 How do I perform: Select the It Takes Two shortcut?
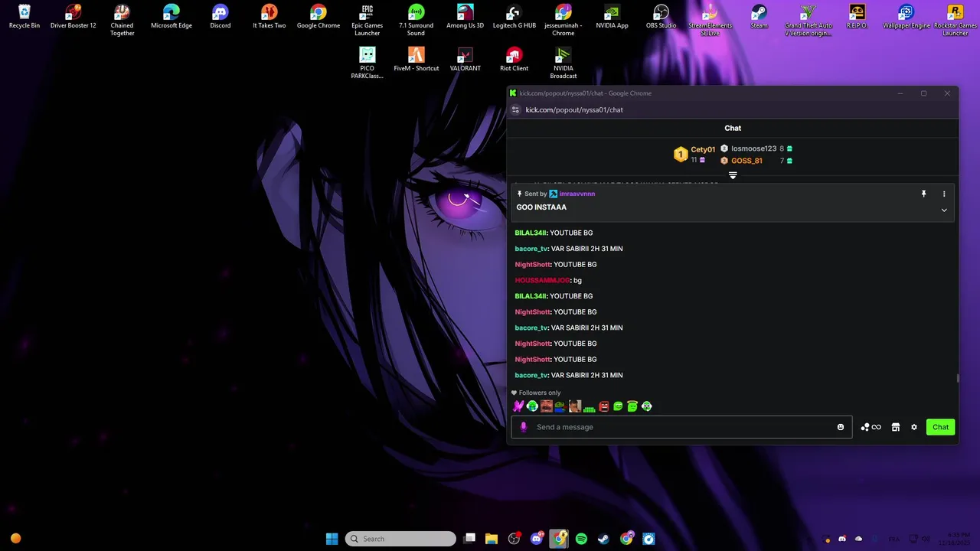pos(269,17)
